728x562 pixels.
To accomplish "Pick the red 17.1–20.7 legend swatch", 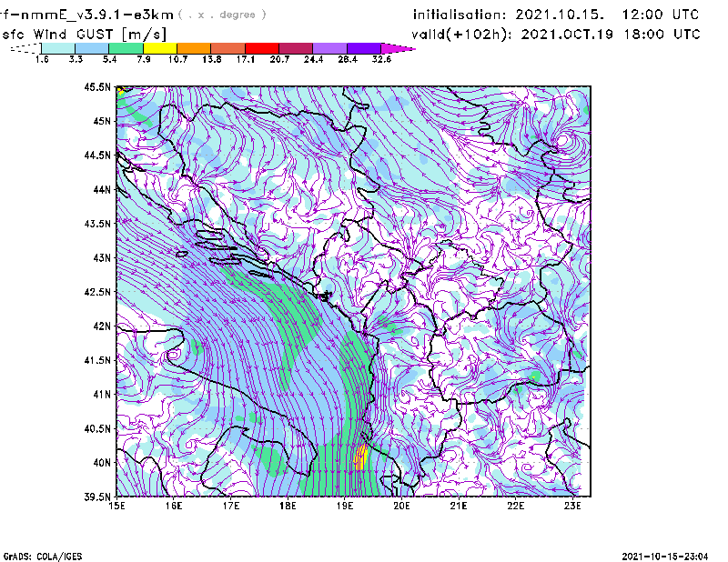I will (262, 48).
